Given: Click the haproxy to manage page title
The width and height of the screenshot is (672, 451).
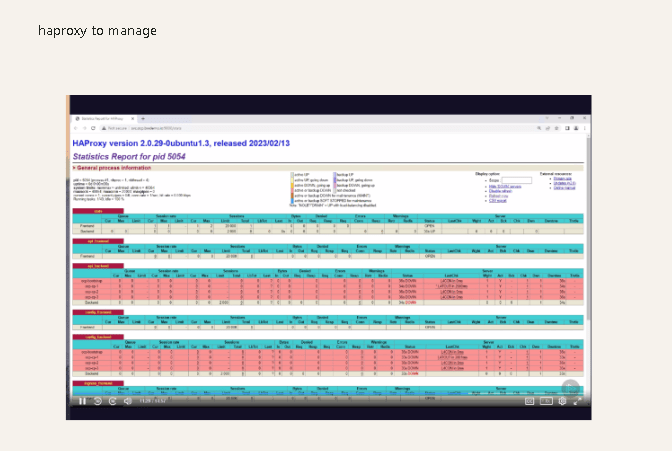Looking at the screenshot, I should (97, 31).
